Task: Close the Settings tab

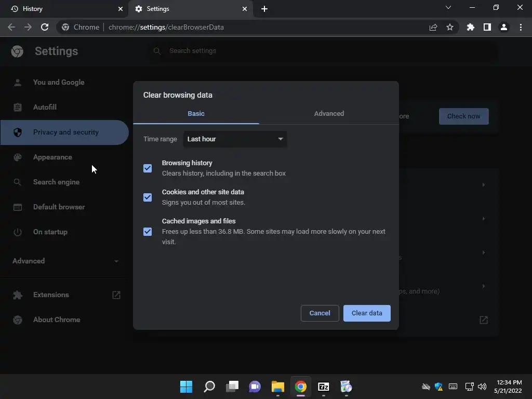Action: point(245,9)
